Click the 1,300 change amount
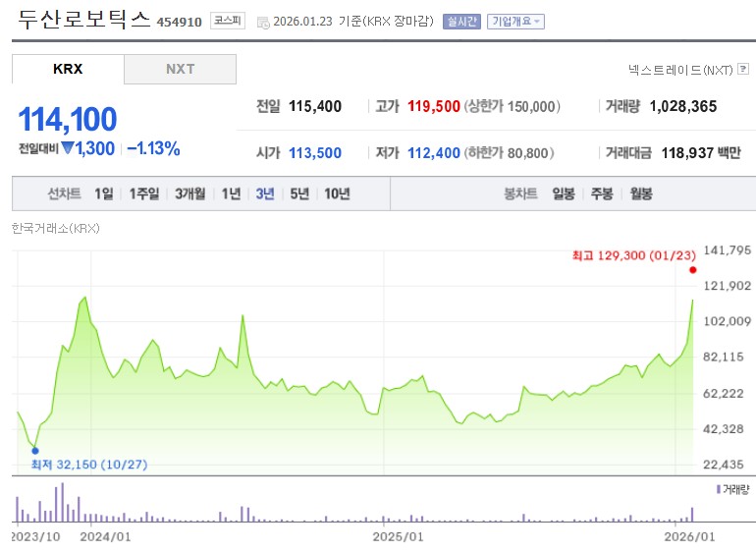Image resolution: width=756 pixels, height=551 pixels. point(94,148)
